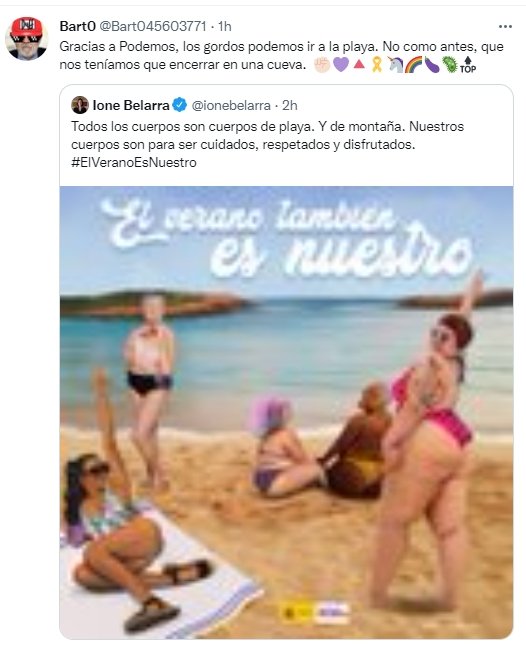This screenshot has width=526, height=645.
Task: Click Ione Belarra's small avatar
Action: (80, 105)
